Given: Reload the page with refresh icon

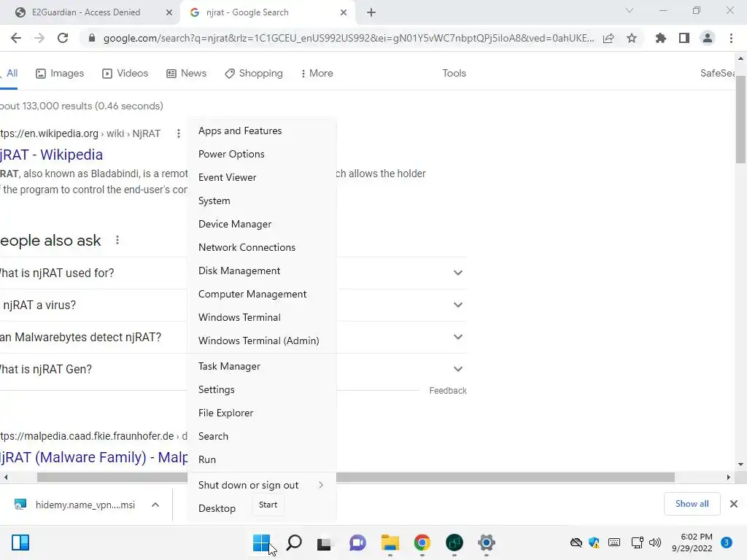Looking at the screenshot, I should [x=63, y=38].
